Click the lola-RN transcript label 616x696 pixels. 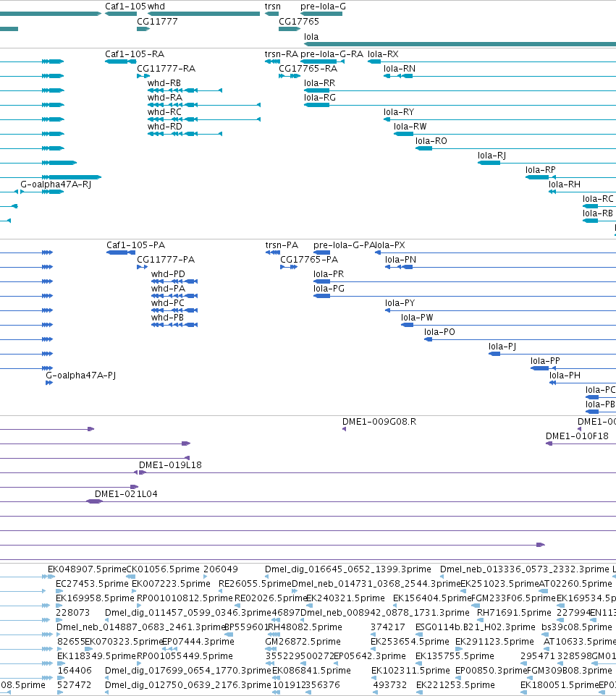(400, 68)
